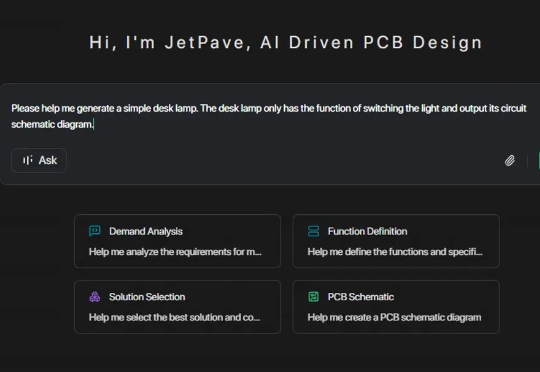Image resolution: width=540 pixels, height=372 pixels.
Task: Click 'Help me analyze the requirements for m...' text
Action: point(175,252)
